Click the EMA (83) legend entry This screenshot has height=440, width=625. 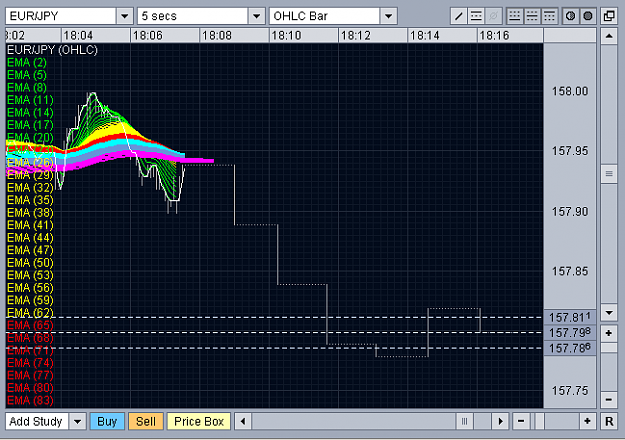(x=30, y=401)
